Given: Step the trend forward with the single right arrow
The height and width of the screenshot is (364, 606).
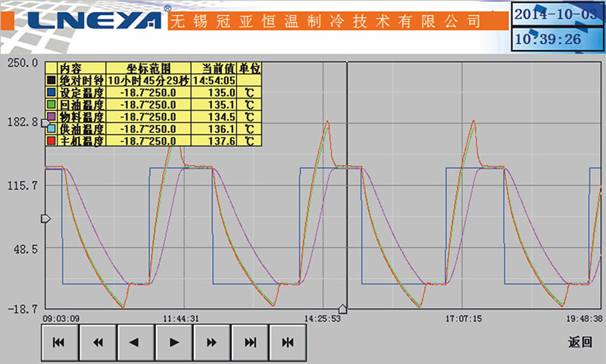Looking at the screenshot, I should pos(174,342).
